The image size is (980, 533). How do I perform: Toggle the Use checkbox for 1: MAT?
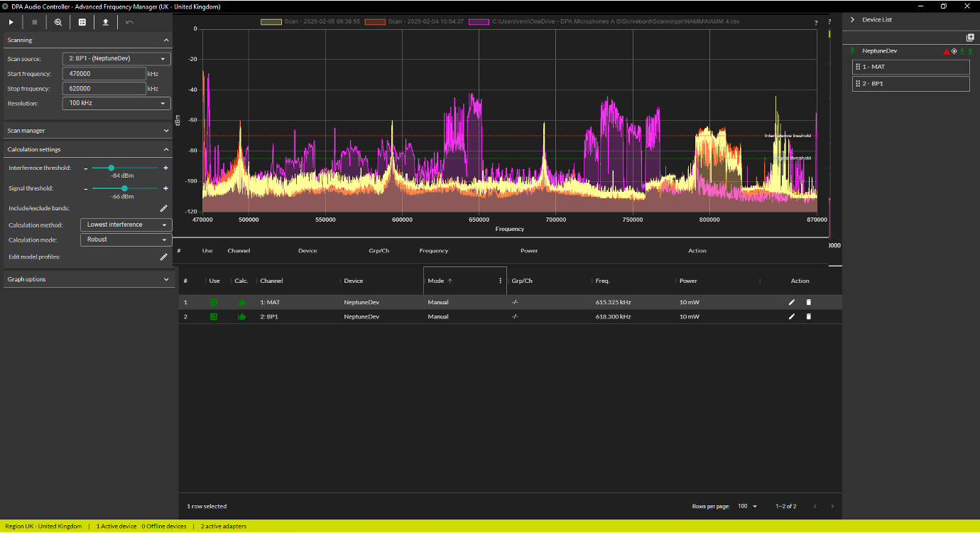click(x=214, y=302)
